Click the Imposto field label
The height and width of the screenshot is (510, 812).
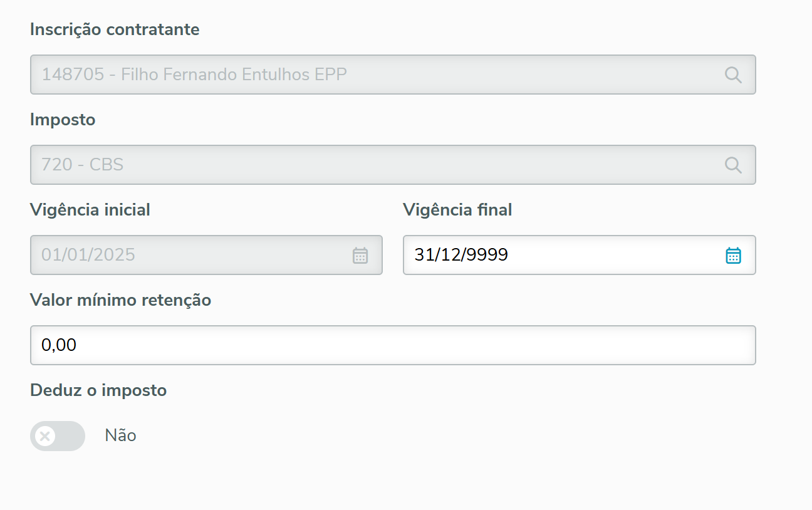click(x=63, y=120)
